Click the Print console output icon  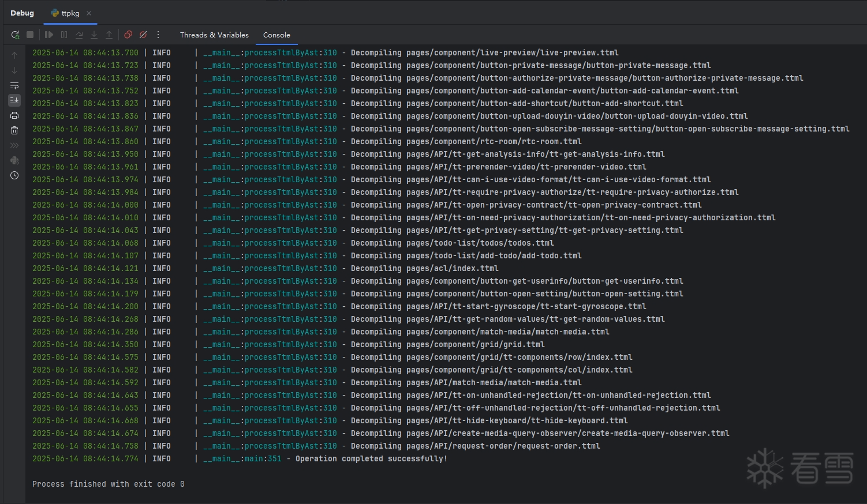click(14, 115)
